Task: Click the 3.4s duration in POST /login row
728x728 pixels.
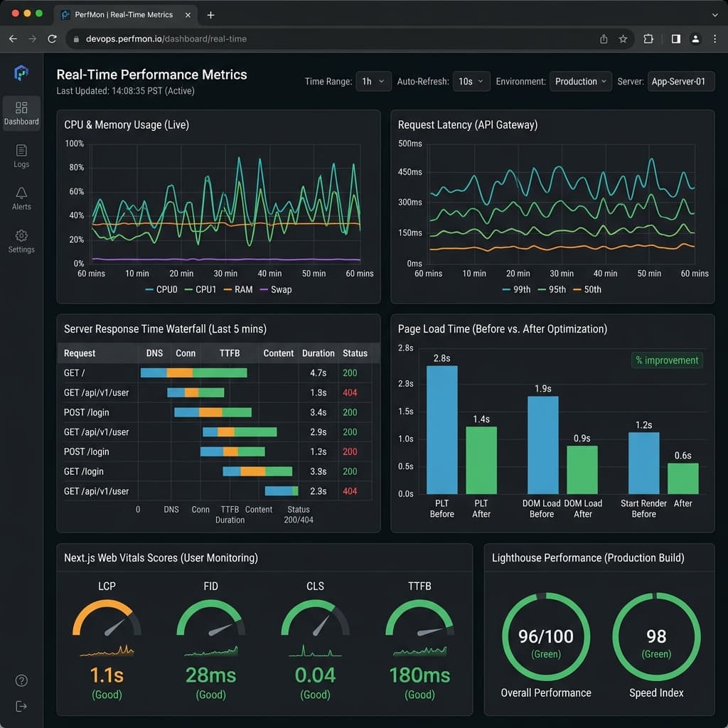Action: pyautogui.click(x=318, y=412)
